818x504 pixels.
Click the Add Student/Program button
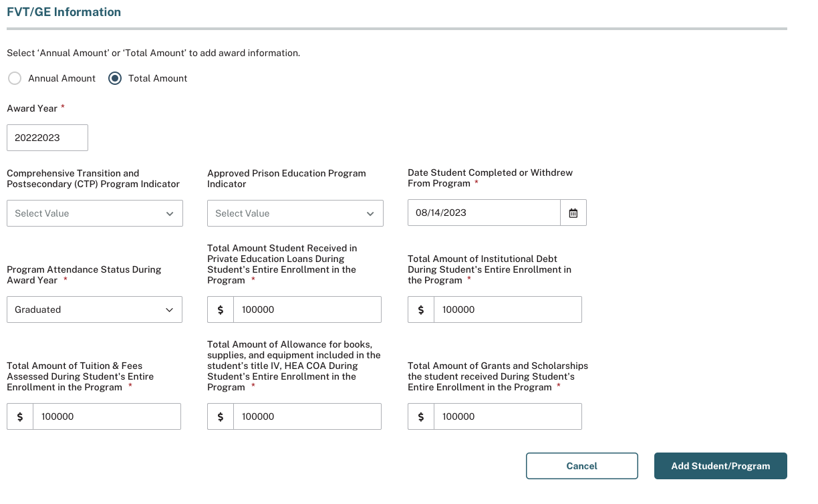720,466
